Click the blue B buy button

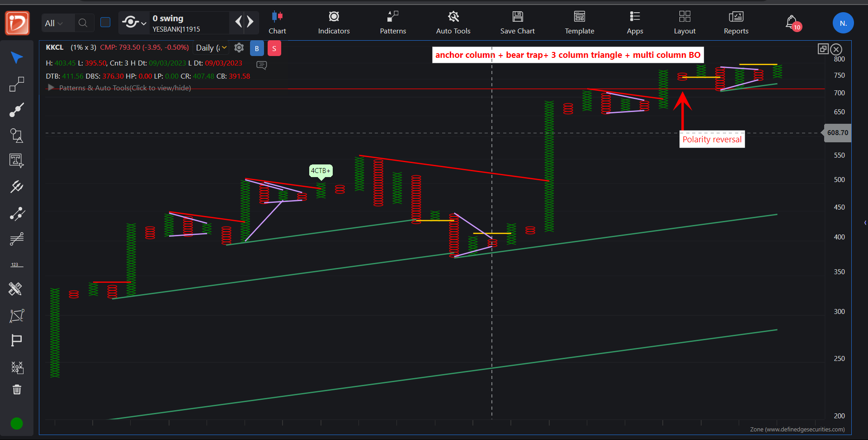click(257, 48)
